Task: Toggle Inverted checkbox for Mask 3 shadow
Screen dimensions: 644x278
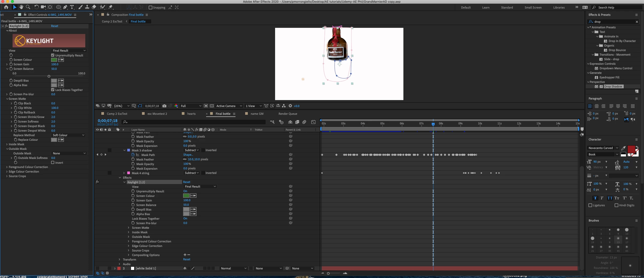Action: tap(203, 150)
